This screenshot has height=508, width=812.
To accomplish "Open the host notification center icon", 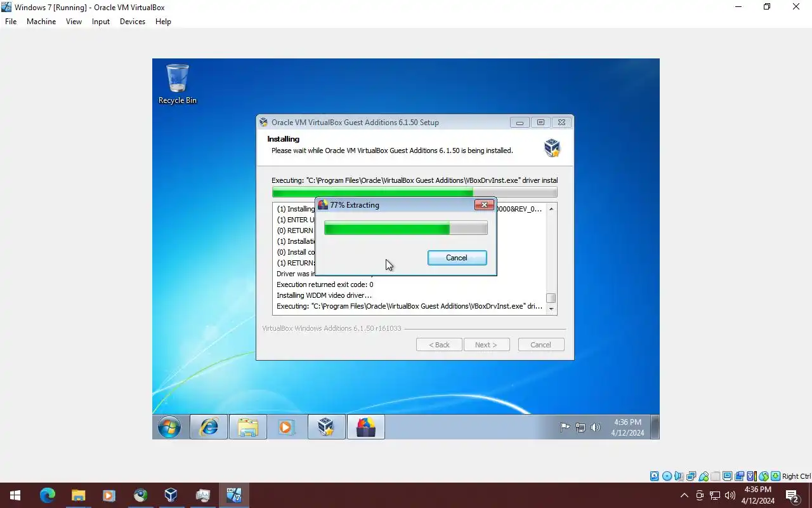I will pyautogui.click(x=792, y=495).
